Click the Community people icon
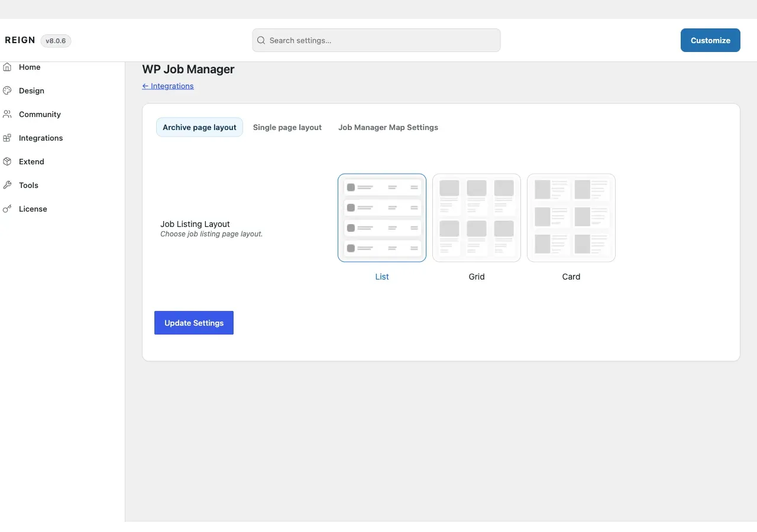The width and height of the screenshot is (757, 532). pyautogui.click(x=7, y=114)
